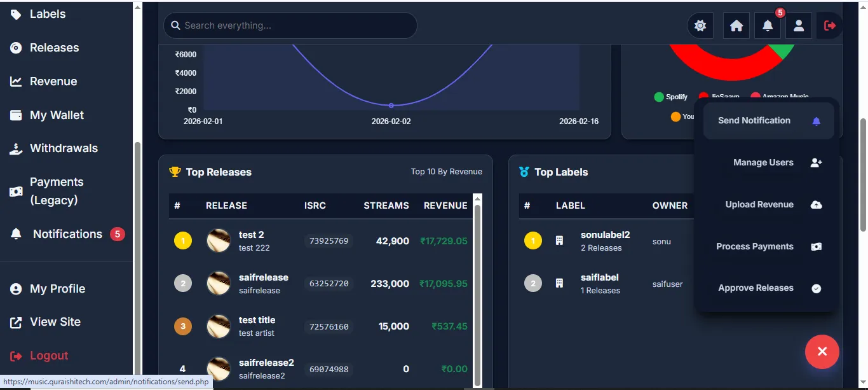The image size is (868, 390).
Task: Select Manage Users quick action
Action: tap(769, 163)
